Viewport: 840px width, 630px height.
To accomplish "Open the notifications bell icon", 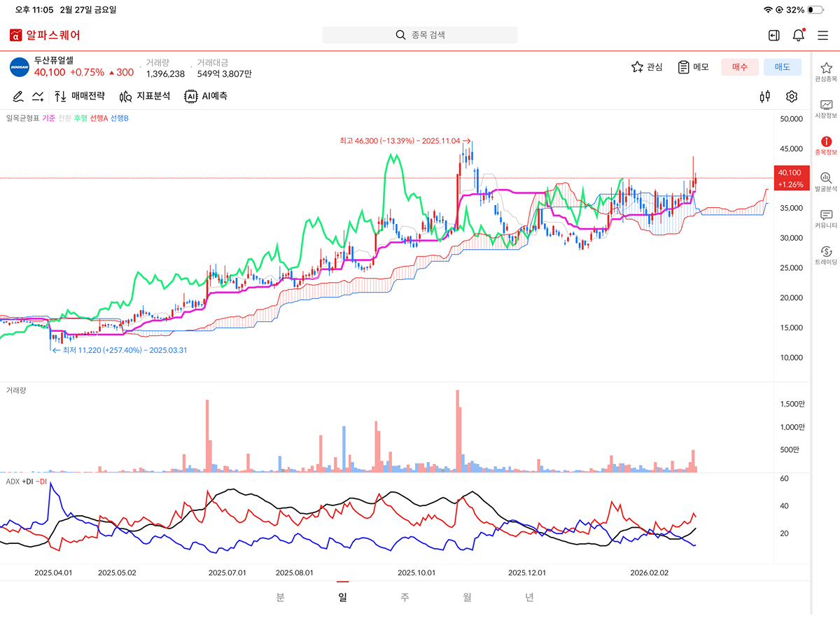I will [x=798, y=35].
